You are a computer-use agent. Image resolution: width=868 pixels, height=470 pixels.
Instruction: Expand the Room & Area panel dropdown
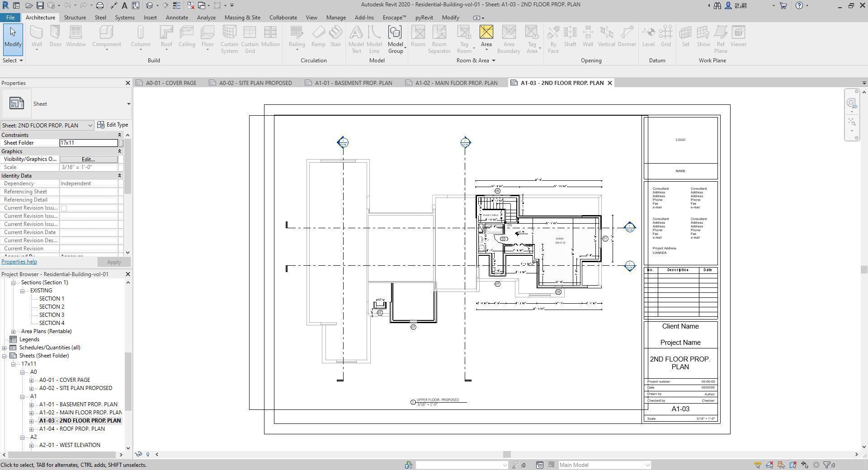click(493, 61)
